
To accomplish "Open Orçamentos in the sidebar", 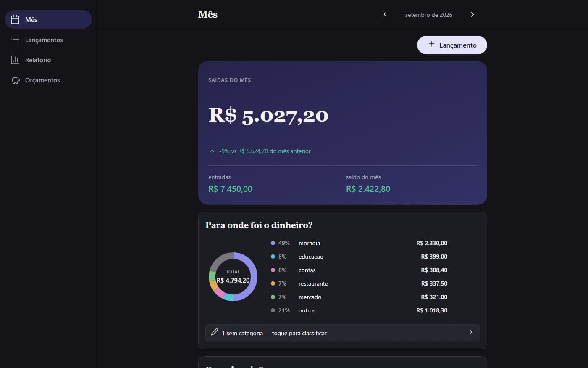I will [x=48, y=80].
